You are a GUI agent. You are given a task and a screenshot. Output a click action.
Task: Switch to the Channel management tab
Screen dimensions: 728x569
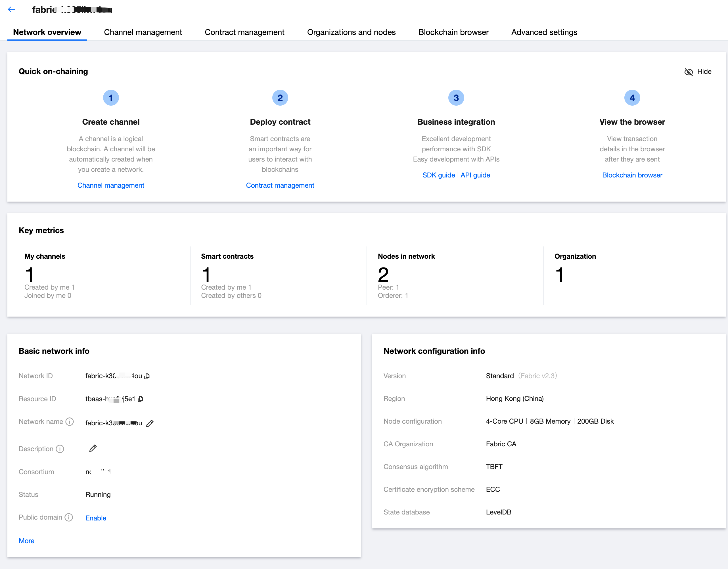(143, 32)
